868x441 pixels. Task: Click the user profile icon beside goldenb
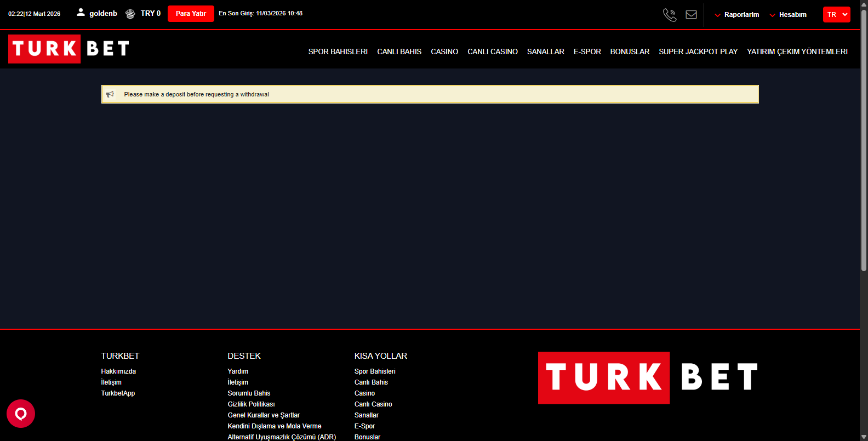click(81, 12)
